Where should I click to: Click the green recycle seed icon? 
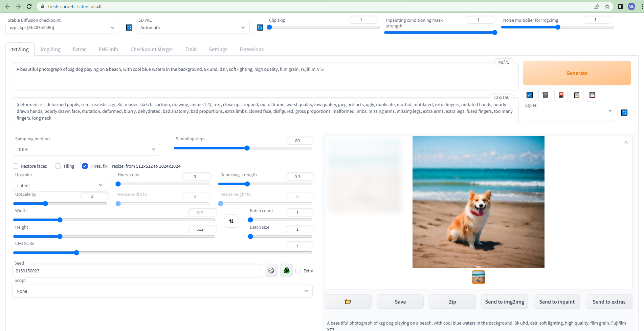287,271
